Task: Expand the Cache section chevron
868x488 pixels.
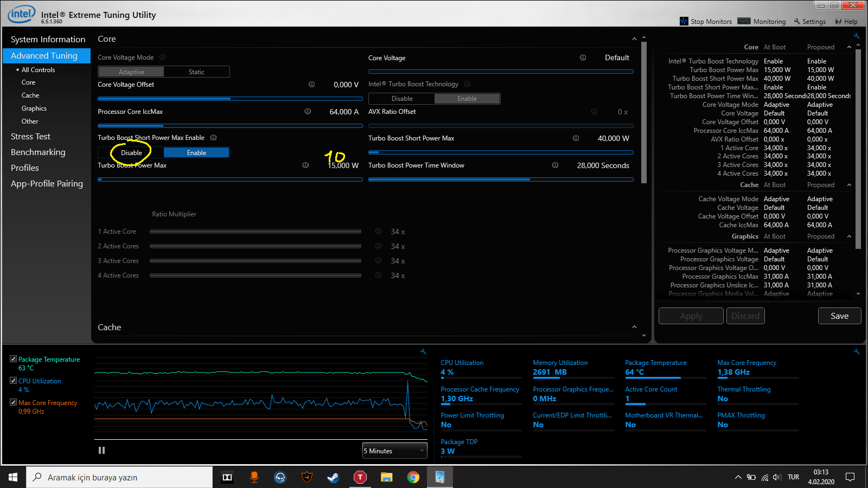Action: [x=634, y=327]
